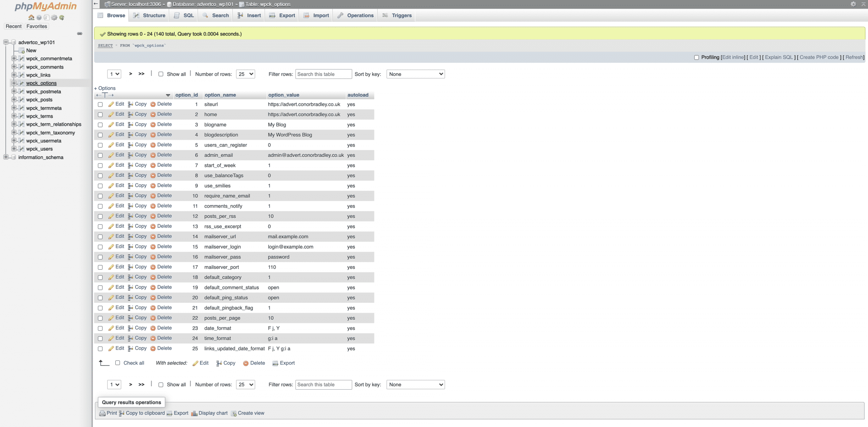Image resolution: width=868 pixels, height=427 pixels.
Task: Sort by the option_name column header
Action: pyautogui.click(x=220, y=95)
